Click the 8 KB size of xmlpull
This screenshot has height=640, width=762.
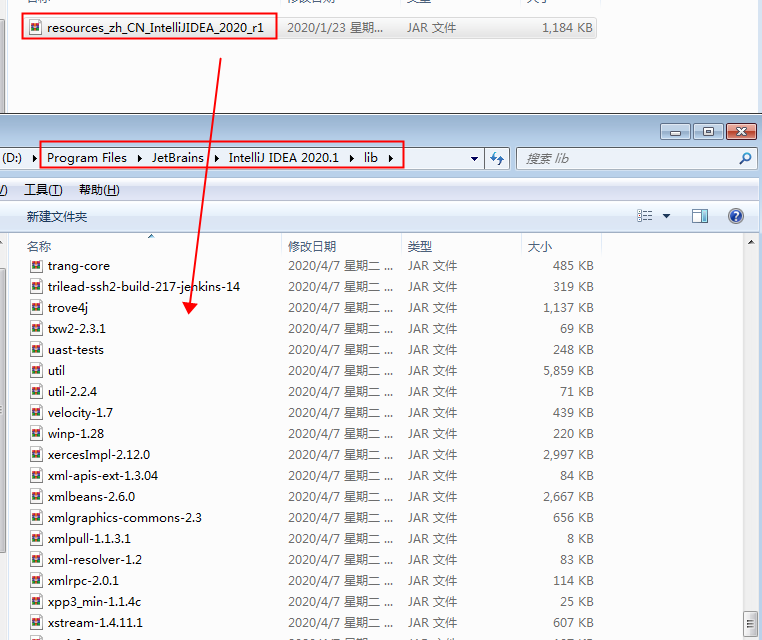click(580, 538)
